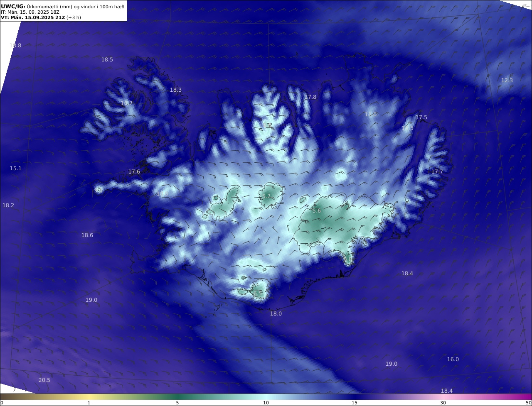Click the 19.0 value beside the 16.0 label

[392, 364]
